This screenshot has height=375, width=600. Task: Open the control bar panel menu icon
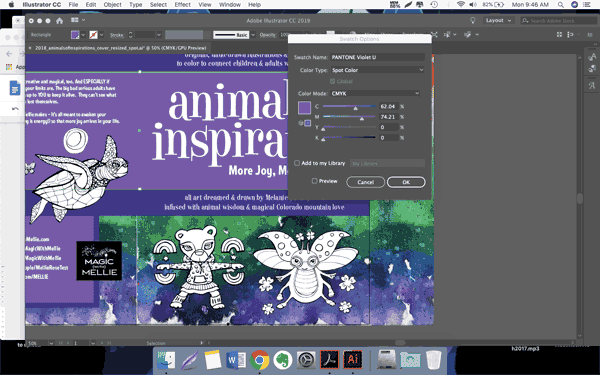point(590,34)
